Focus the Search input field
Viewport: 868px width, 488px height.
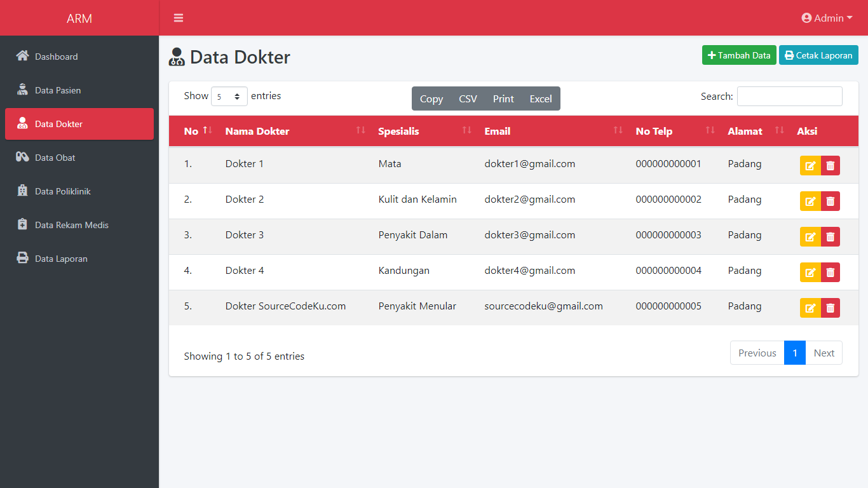pos(790,96)
